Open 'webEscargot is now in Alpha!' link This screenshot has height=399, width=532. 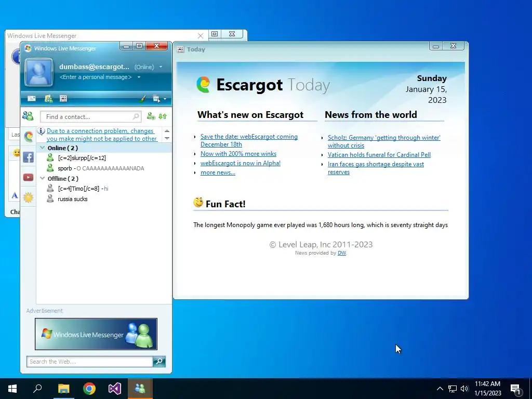tap(241, 163)
